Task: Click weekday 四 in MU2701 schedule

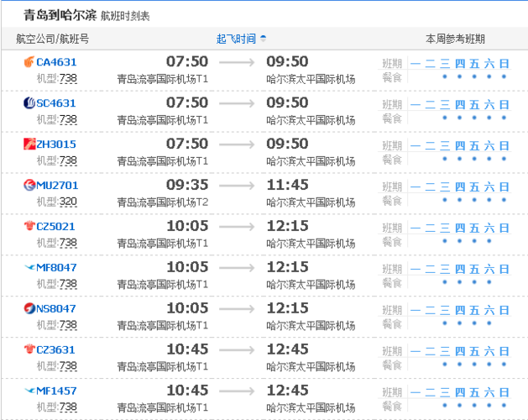Action: tap(460, 186)
